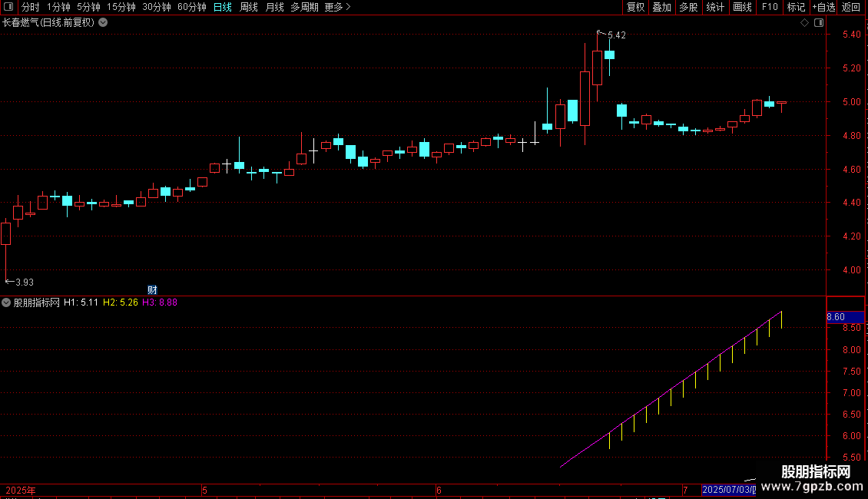
Task: Click the 3.93 low price label
Action: coord(25,283)
